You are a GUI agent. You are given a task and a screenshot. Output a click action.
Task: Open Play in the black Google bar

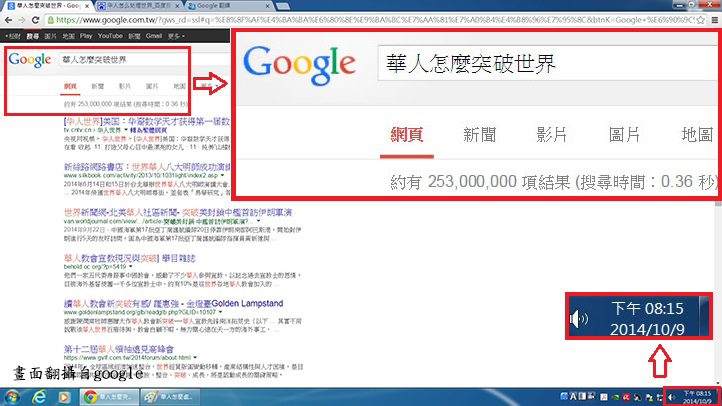[x=86, y=36]
